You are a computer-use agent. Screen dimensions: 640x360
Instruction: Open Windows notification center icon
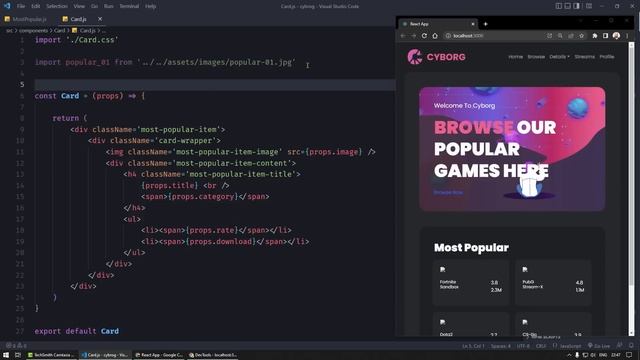(x=629, y=355)
